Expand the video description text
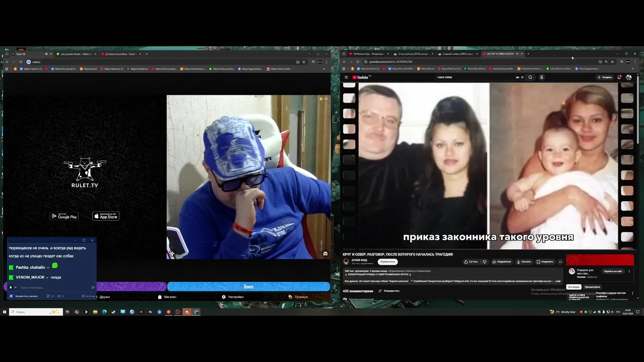This screenshot has width=644, height=362. click(x=558, y=281)
